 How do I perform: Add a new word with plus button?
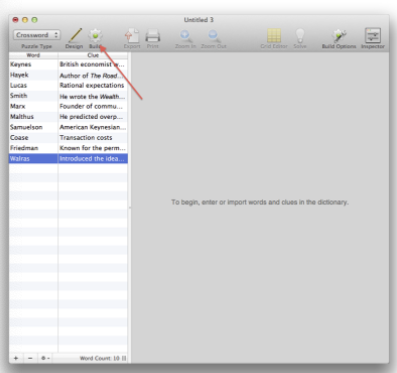16,358
